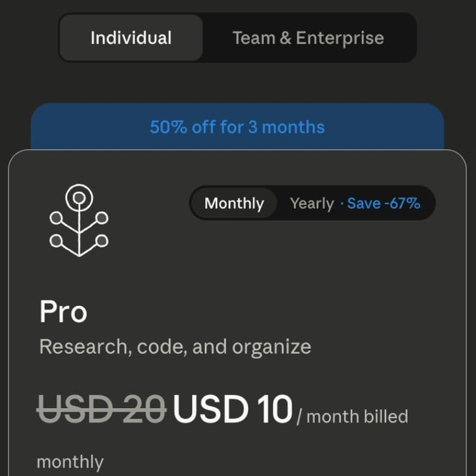The height and width of the screenshot is (476, 476).
Task: Click the 50% off for 3 months banner
Action: 237,127
